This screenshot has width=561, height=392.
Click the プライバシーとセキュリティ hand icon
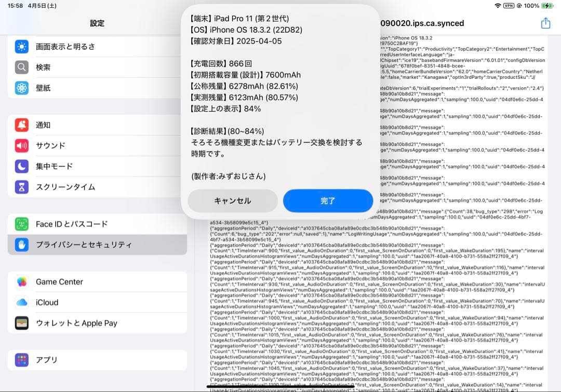(x=21, y=244)
